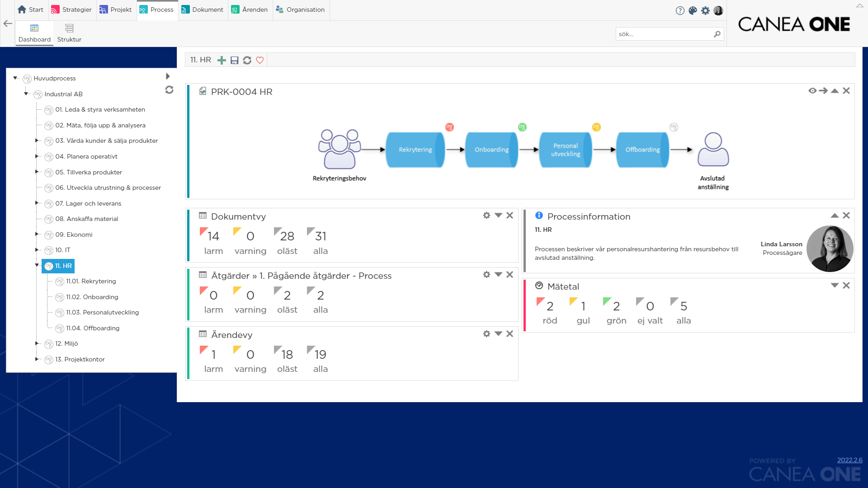Mark 11. HR as favorite heart icon
Viewport: 868px width, 488px height.
(x=259, y=60)
